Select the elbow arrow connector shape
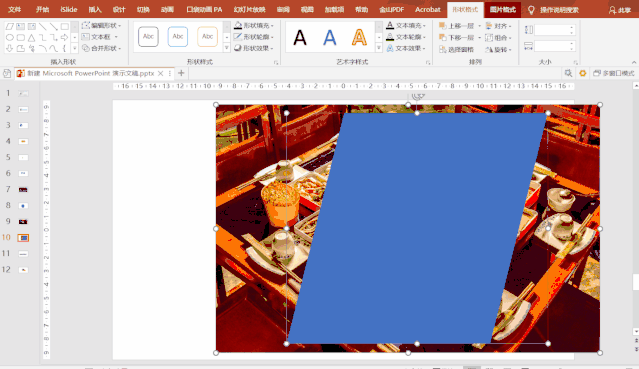 53,38
